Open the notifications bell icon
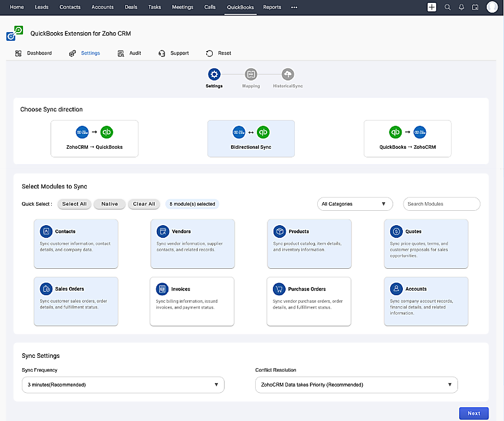 [x=461, y=7]
